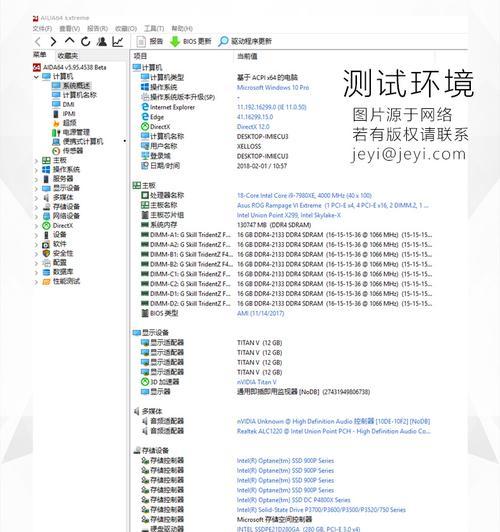Screen dimensions: 500x532
Task: Open the 查看(V) menu
Action: (70, 28)
